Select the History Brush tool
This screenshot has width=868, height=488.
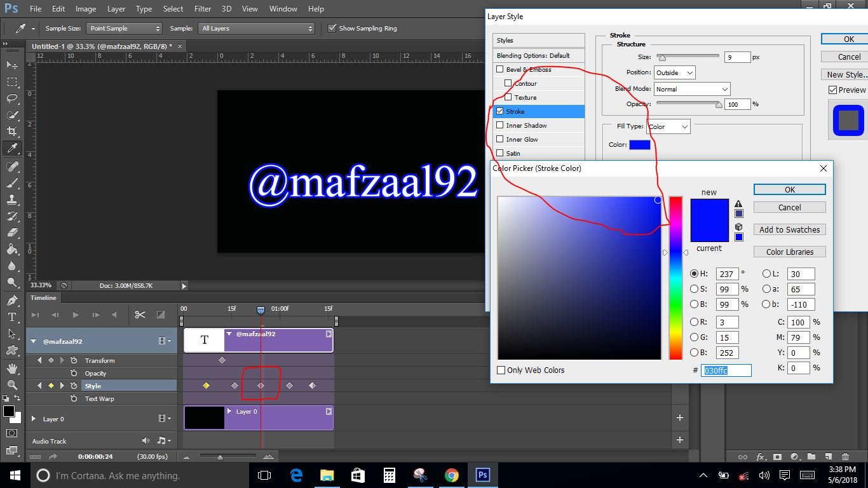click(12, 216)
